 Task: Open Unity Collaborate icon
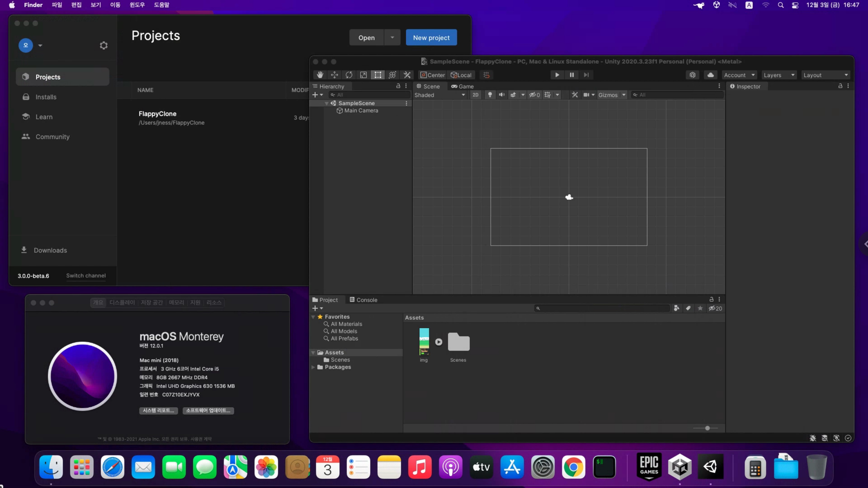click(x=692, y=75)
